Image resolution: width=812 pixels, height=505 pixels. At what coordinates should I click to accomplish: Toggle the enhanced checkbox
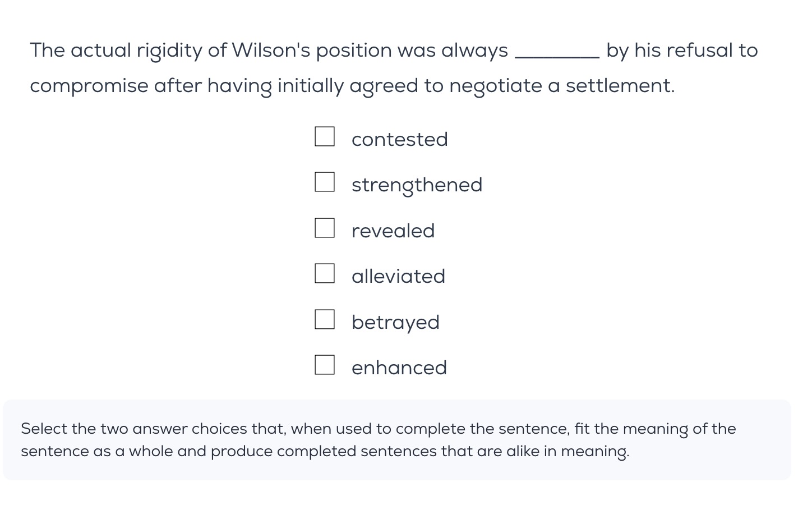click(x=325, y=365)
